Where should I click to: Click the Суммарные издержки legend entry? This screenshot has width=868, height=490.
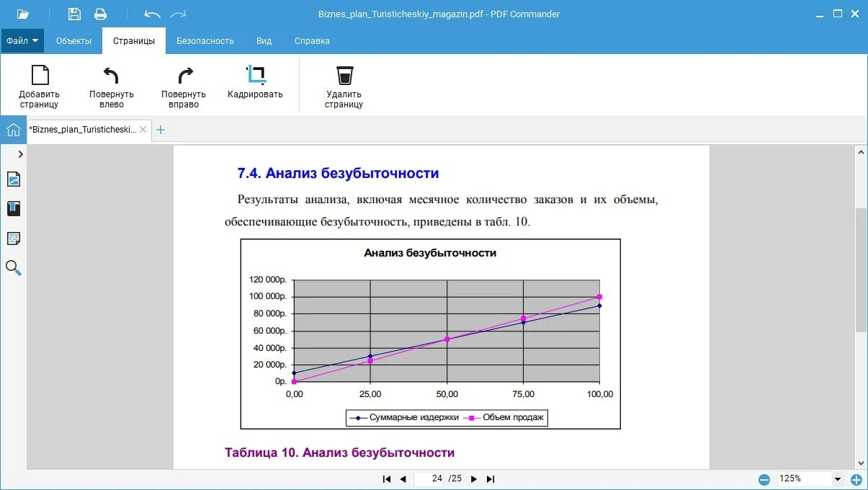point(404,417)
